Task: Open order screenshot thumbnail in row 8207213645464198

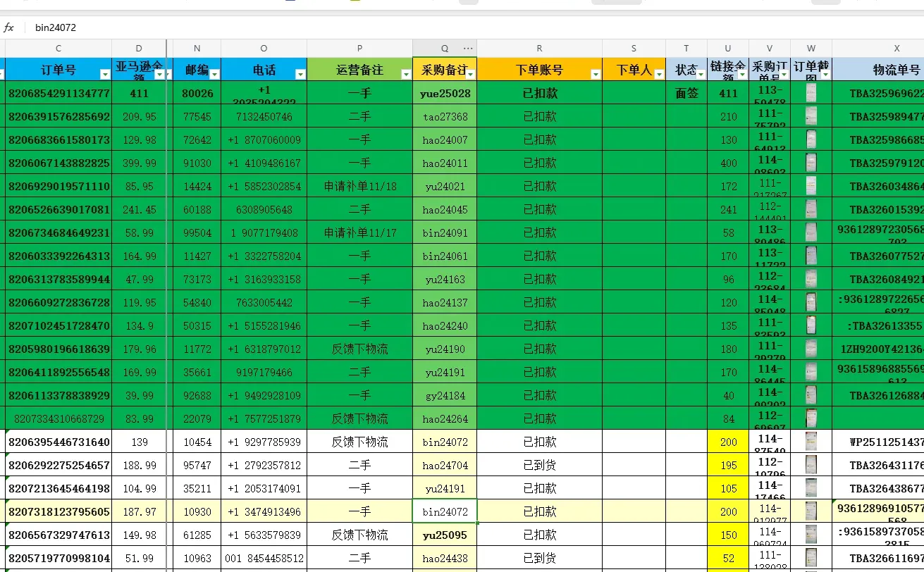Action: tap(811, 488)
